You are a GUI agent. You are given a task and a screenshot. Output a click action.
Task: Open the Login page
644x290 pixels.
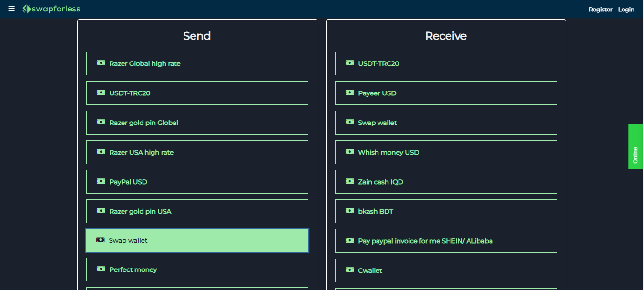(x=626, y=9)
